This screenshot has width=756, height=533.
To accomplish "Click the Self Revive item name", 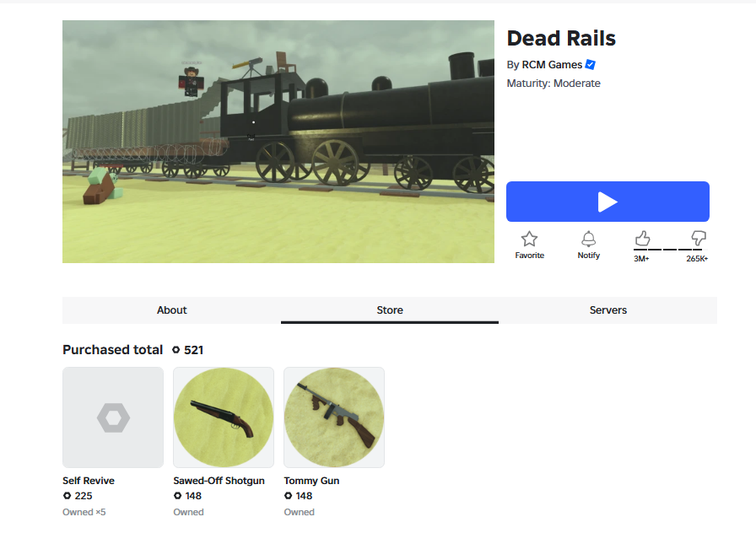I will click(89, 481).
